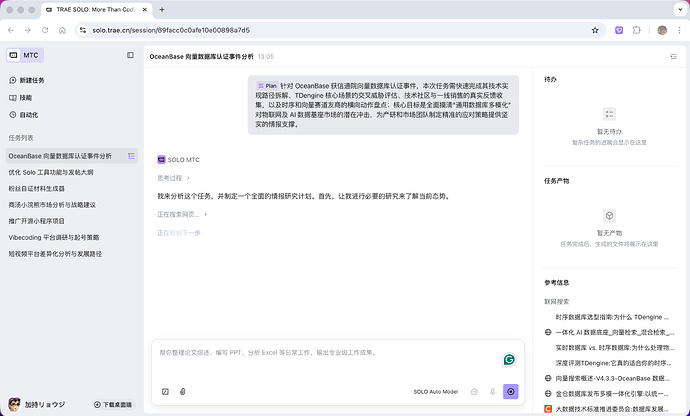Click the 暂无待办 todo placeholder icon
690x416 pixels.
tap(609, 114)
